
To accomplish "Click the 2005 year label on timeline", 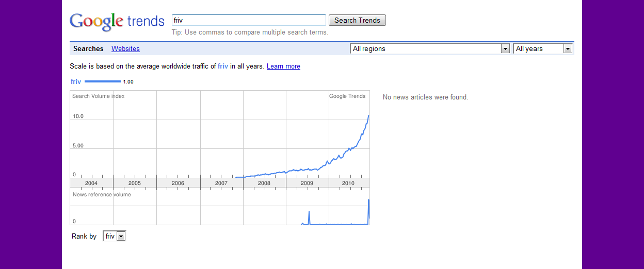I will tap(134, 183).
